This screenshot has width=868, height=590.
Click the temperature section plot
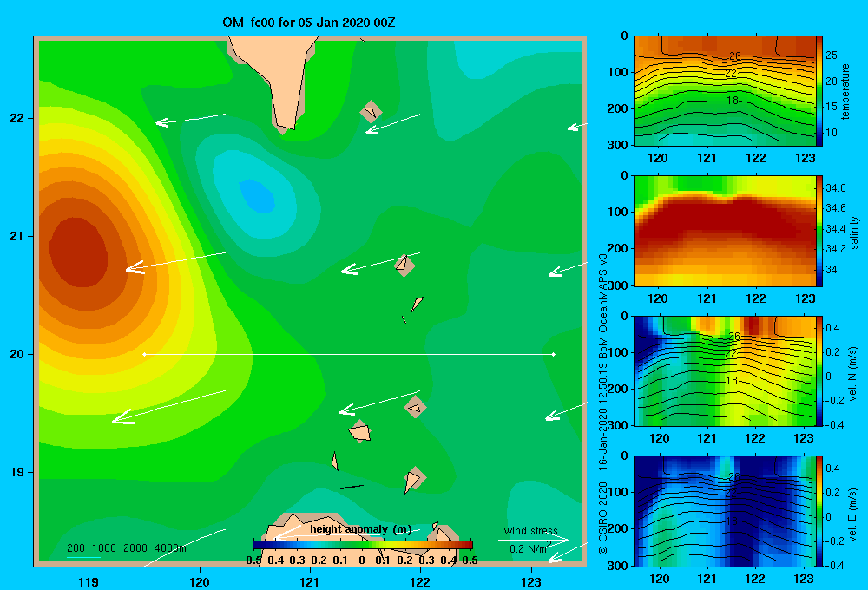725,91
